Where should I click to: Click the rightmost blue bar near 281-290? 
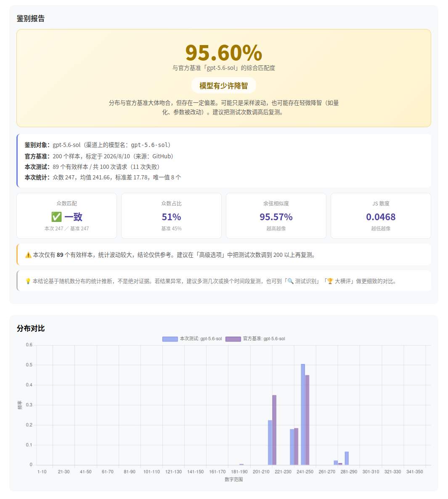coord(347,458)
